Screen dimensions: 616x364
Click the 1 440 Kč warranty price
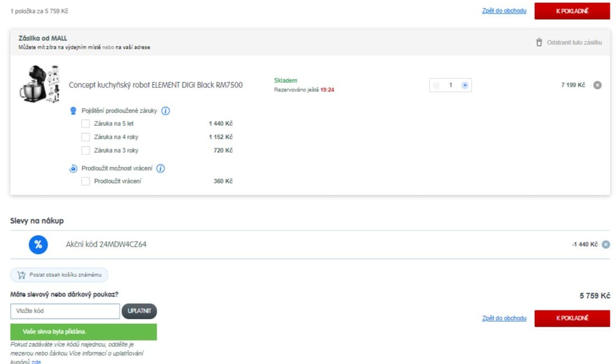click(220, 124)
